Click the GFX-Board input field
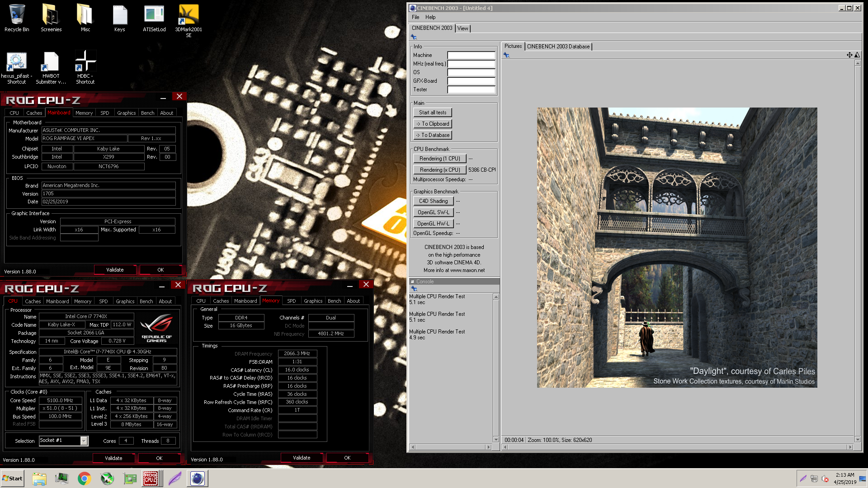The width and height of the screenshot is (868, 488). pyautogui.click(x=471, y=81)
